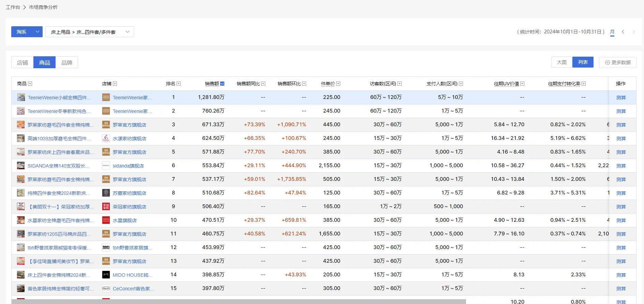This screenshot has height=304, width=644.
Task: Select the 月 time granularity
Action: (612, 32)
